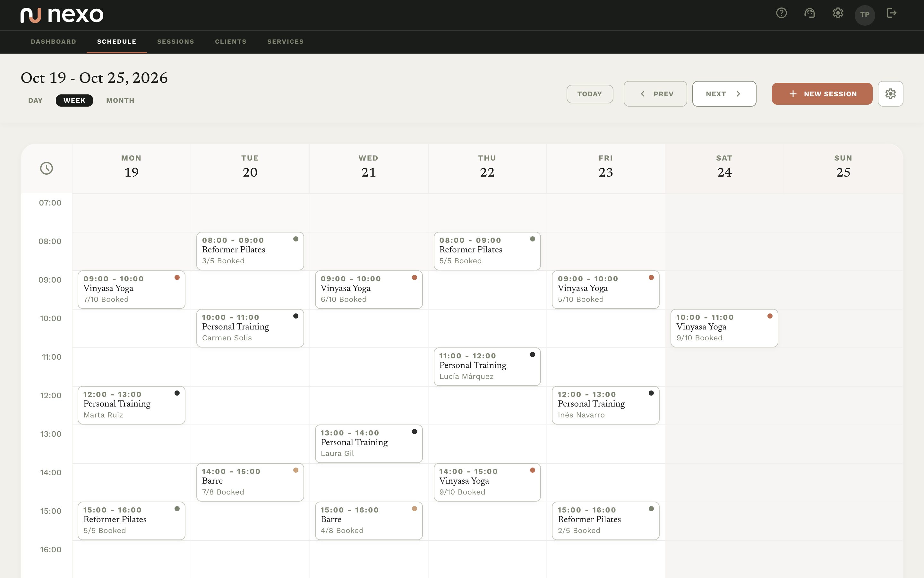Switch to Month view
The height and width of the screenshot is (578, 924).
[x=120, y=101]
